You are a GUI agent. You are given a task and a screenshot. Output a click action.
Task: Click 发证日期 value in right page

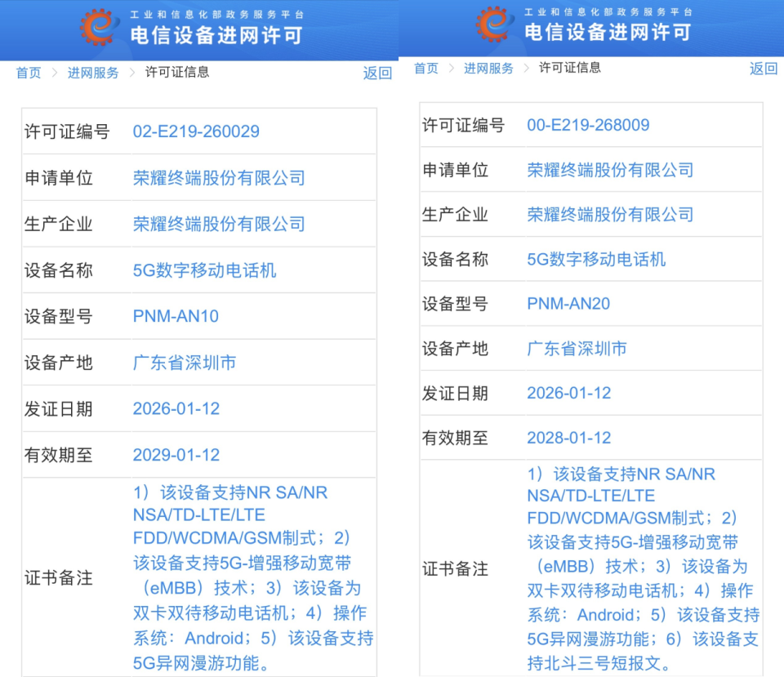point(569,393)
